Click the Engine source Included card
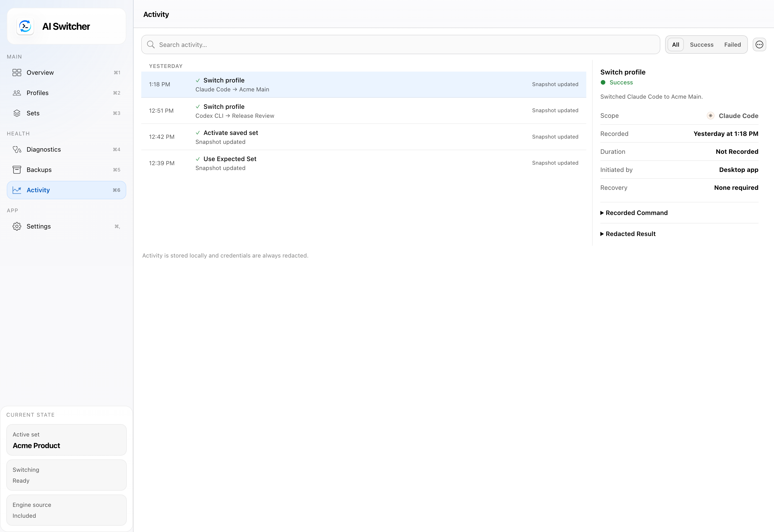This screenshot has height=532, width=774. tap(66, 510)
